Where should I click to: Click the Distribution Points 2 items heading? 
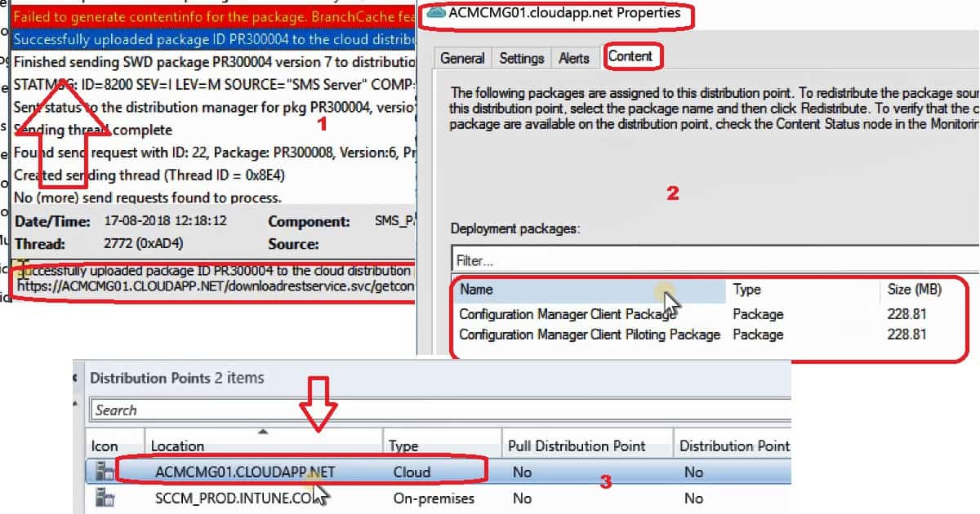(x=177, y=378)
